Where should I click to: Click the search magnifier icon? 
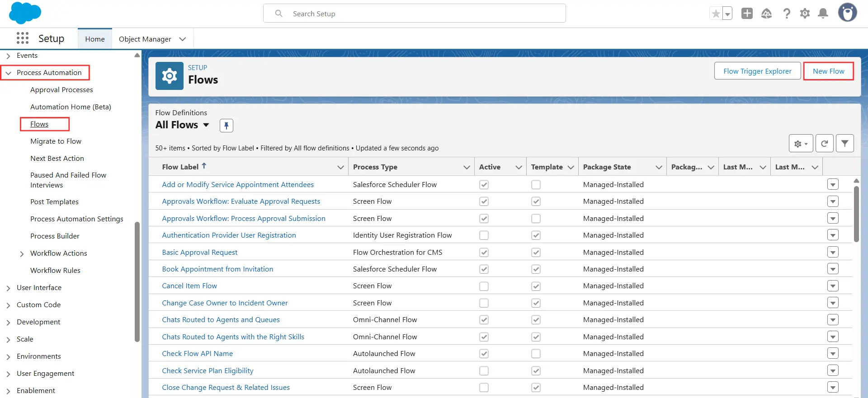(x=279, y=14)
